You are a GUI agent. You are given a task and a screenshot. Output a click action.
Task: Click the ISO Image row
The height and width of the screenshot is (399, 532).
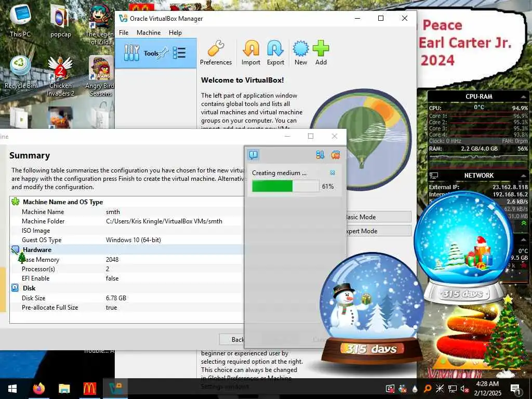[x=127, y=231]
